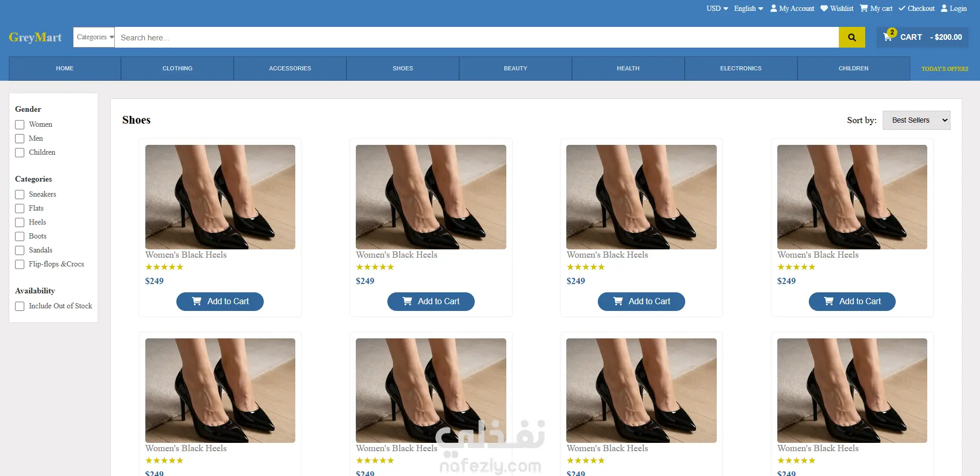Add second top-row product to cart
Viewport: 980px width, 476px height.
[431, 302]
